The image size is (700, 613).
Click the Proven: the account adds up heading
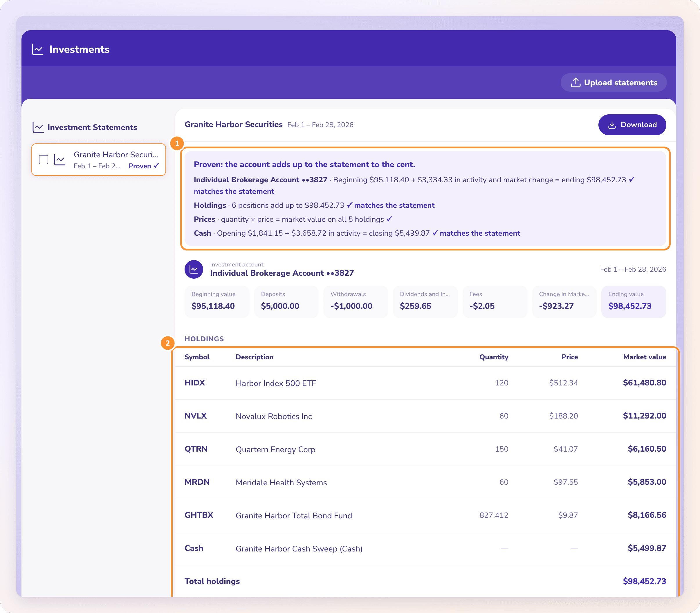[x=304, y=165]
